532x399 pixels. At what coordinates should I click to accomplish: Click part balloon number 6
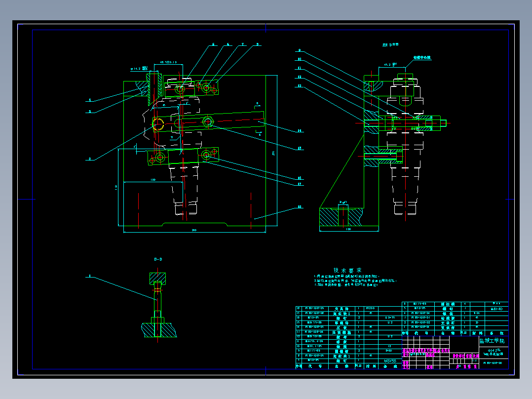228,44
